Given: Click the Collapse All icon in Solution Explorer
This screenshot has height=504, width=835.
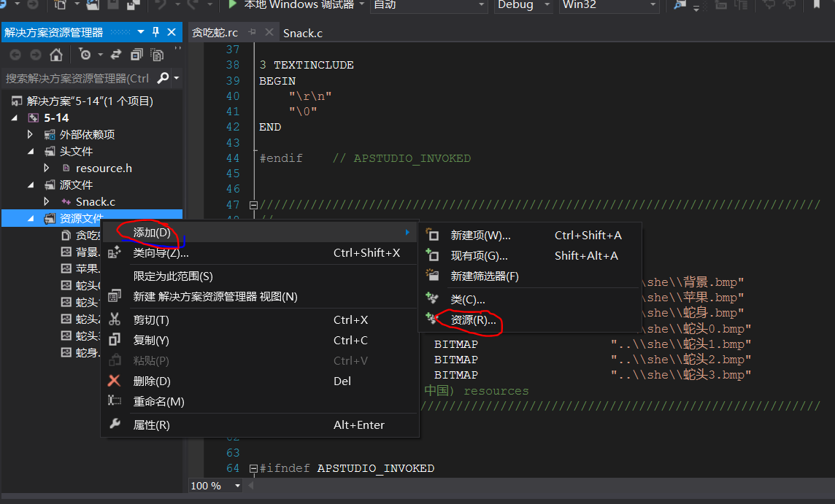Looking at the screenshot, I should (x=136, y=55).
